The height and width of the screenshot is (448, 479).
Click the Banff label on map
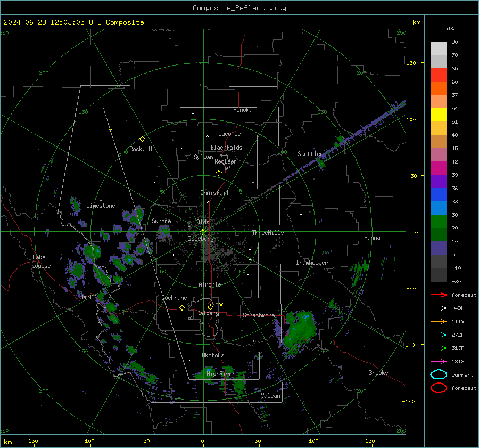(88, 297)
